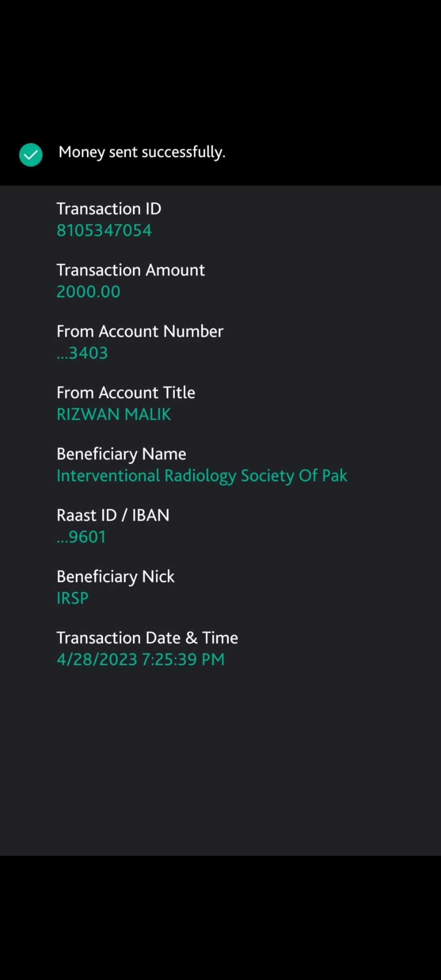Click the green success checkmark icon

[31, 155]
